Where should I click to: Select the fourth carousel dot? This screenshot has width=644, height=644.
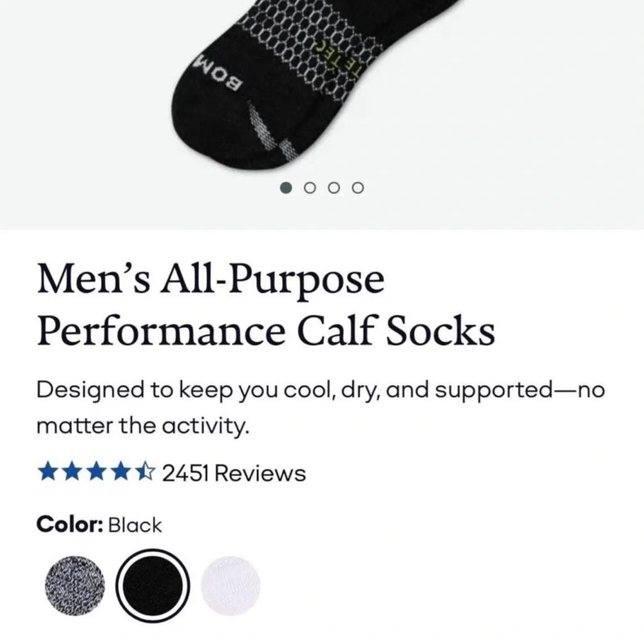click(357, 187)
